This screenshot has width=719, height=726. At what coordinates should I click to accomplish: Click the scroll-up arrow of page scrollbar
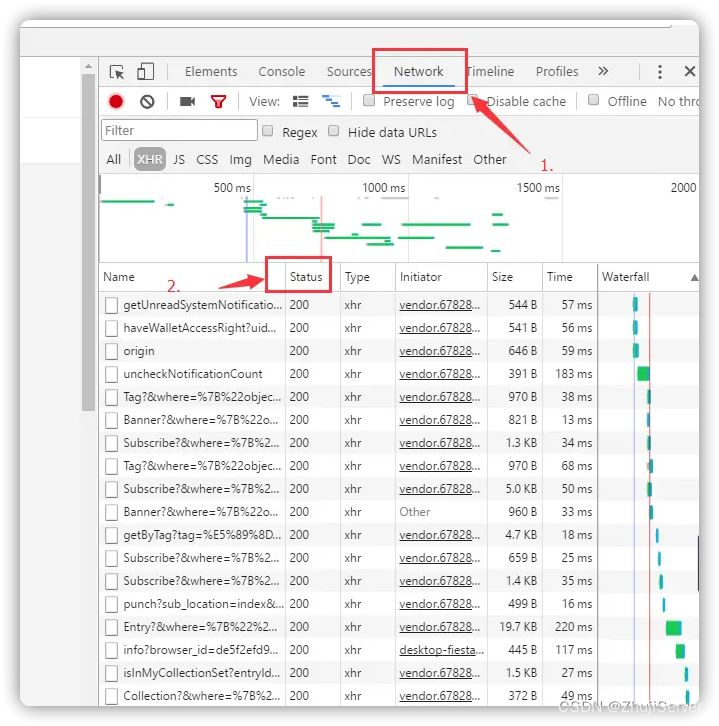tap(88, 67)
